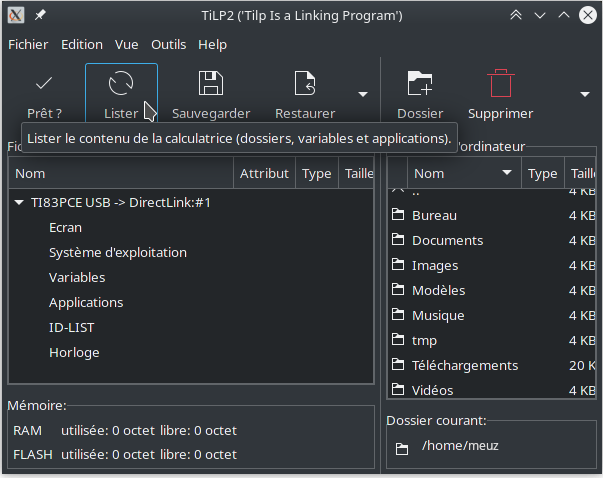Viewport: 603px width, 478px height.
Task: Click the TI83PCE USB -> DirectLink:#1 label
Action: point(121,202)
